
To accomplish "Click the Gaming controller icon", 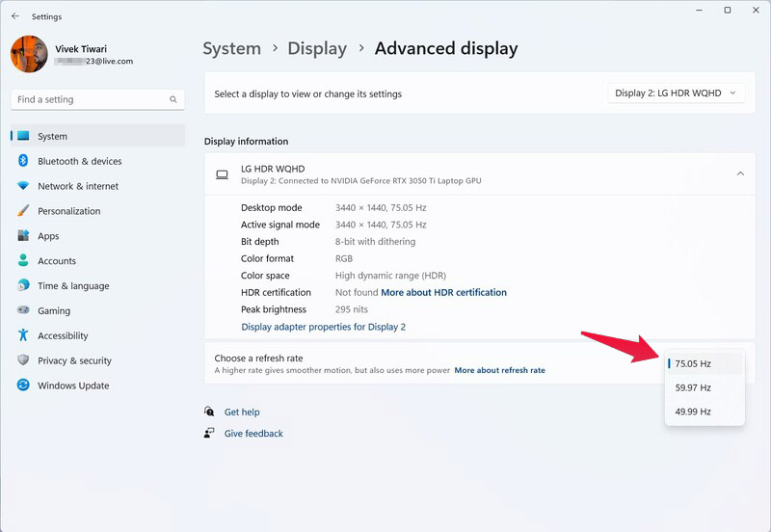I will tap(23, 310).
